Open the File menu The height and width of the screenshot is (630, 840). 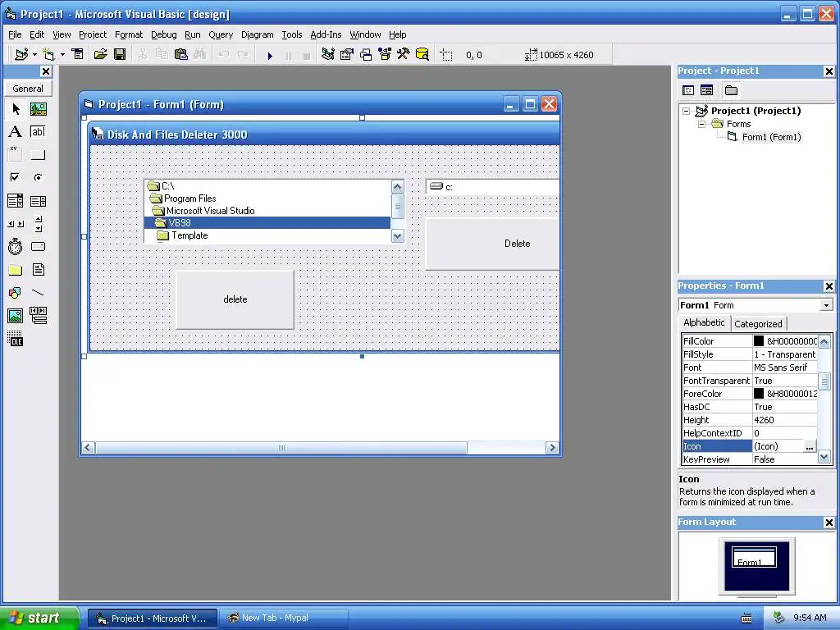[15, 34]
